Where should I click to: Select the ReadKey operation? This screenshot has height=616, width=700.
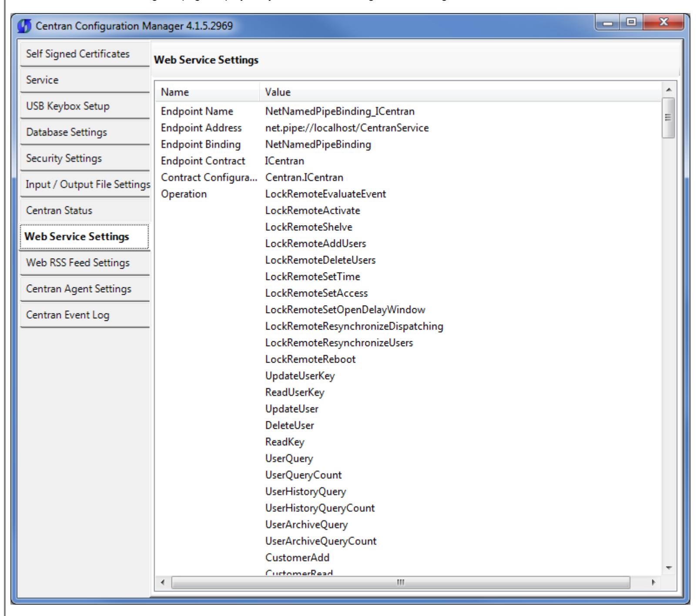coord(285,442)
